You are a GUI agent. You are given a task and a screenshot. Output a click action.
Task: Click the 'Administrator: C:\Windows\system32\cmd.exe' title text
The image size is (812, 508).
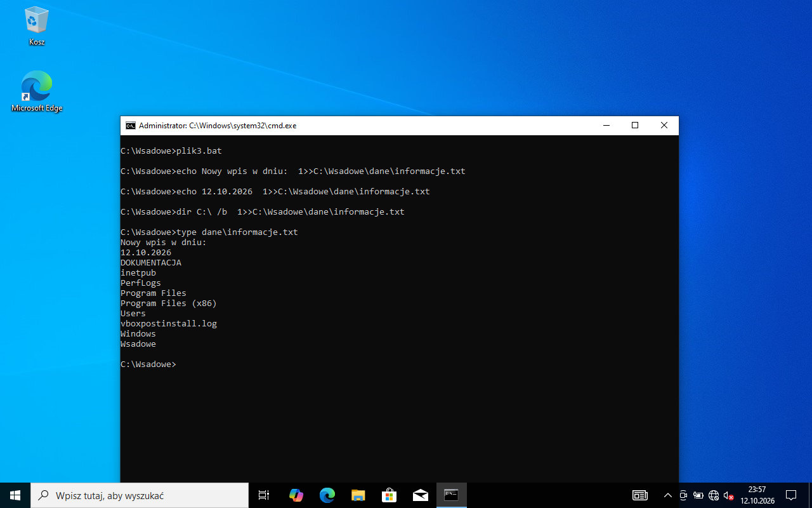click(218, 126)
